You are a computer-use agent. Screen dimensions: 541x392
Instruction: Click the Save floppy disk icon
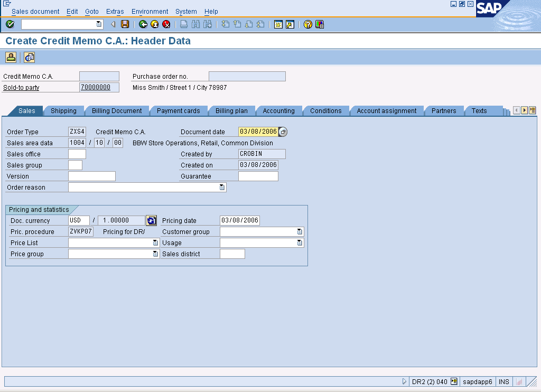click(x=125, y=24)
